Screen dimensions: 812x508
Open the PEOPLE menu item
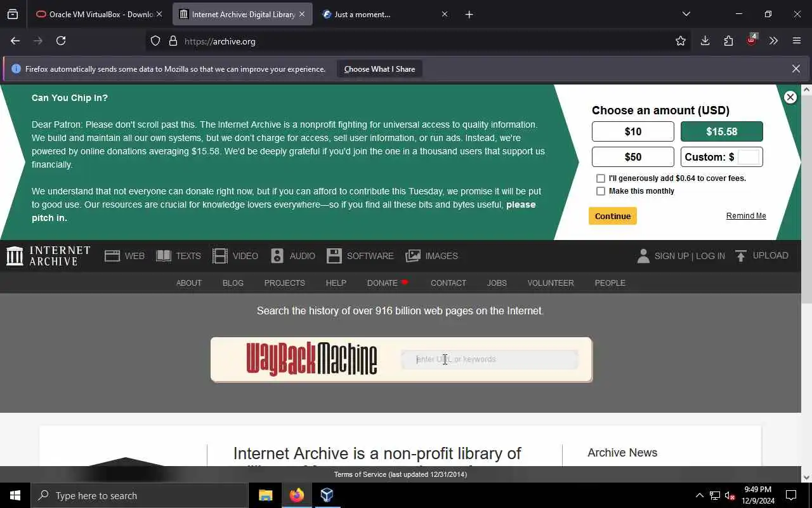tap(610, 283)
